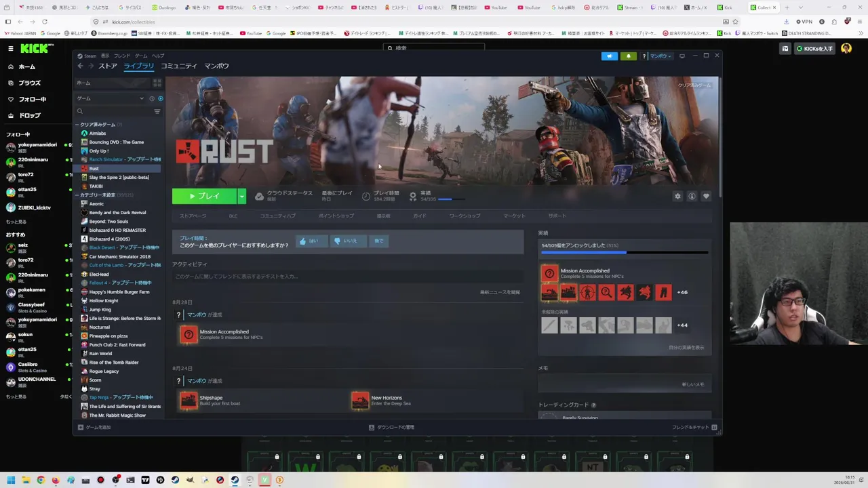Viewport: 868px width, 488px height.
Task: Open the Kick user avatar menu
Action: 846,49
